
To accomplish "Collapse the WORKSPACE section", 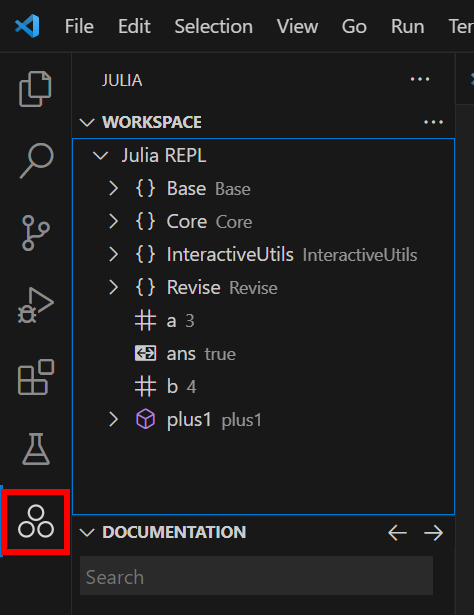I will [x=87, y=122].
